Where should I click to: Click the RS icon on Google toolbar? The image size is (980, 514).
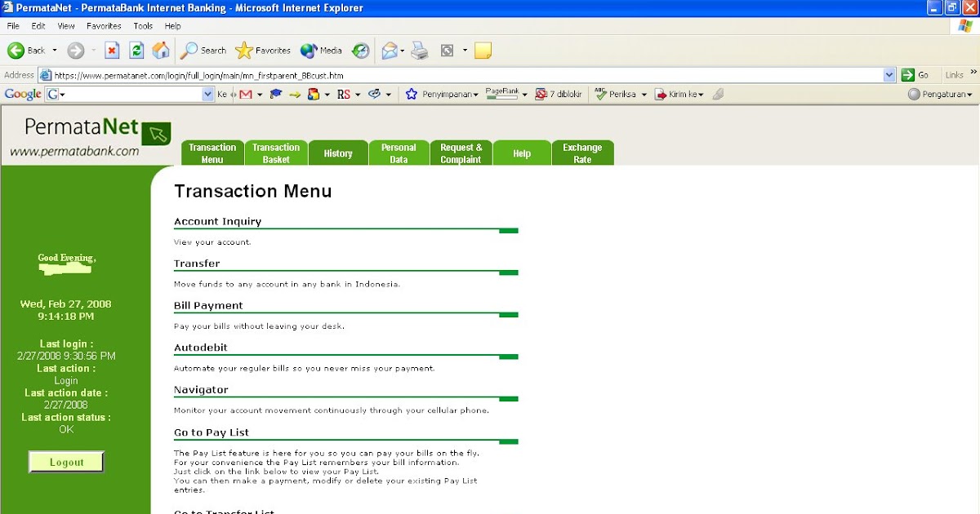pos(343,95)
